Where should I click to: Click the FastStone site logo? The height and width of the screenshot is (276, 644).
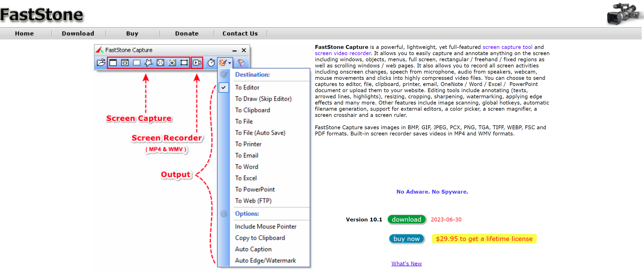41,14
